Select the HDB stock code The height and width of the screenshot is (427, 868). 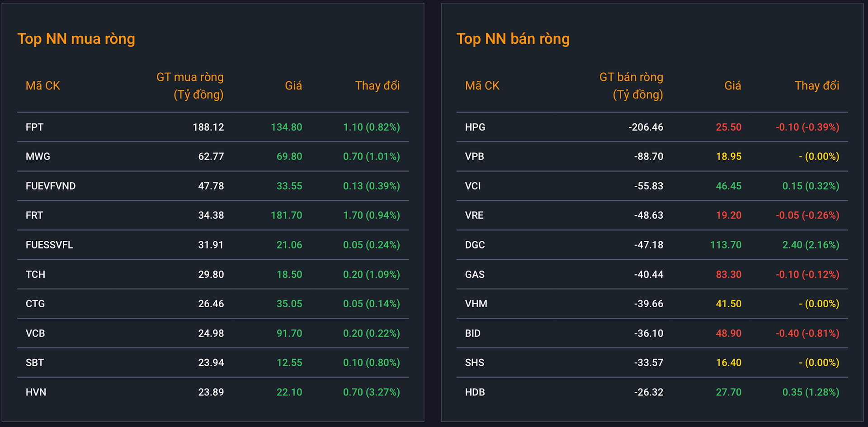point(475,392)
